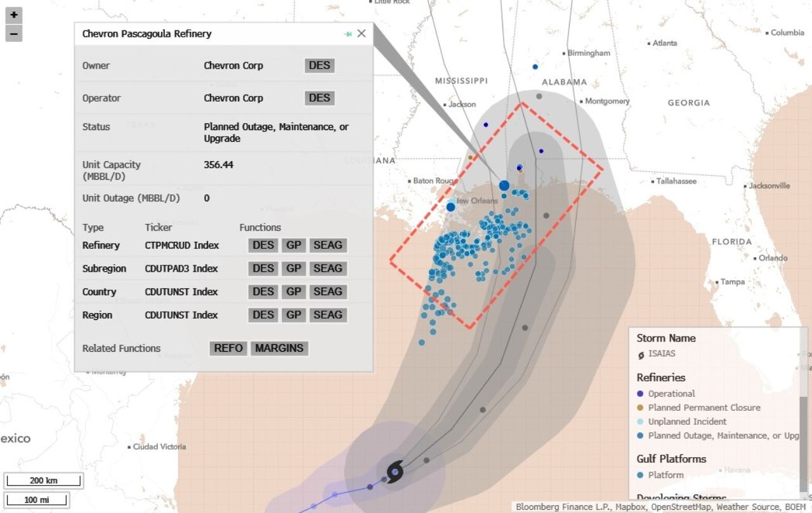Open the REFO related function
This screenshot has height=513, width=812.
(228, 348)
